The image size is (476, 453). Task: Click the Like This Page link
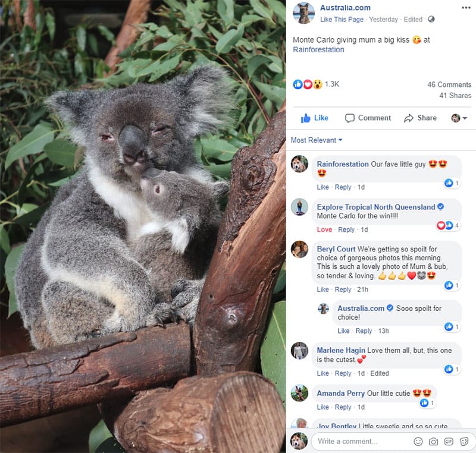tap(342, 20)
